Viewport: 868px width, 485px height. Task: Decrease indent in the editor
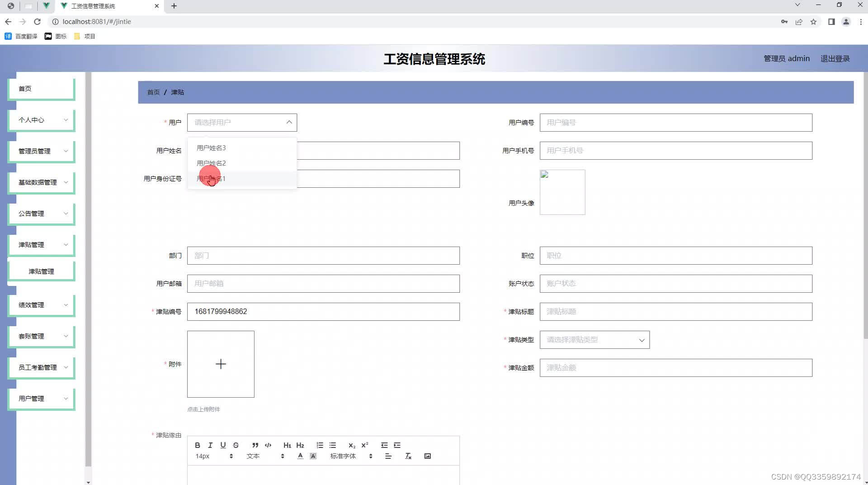pos(384,445)
